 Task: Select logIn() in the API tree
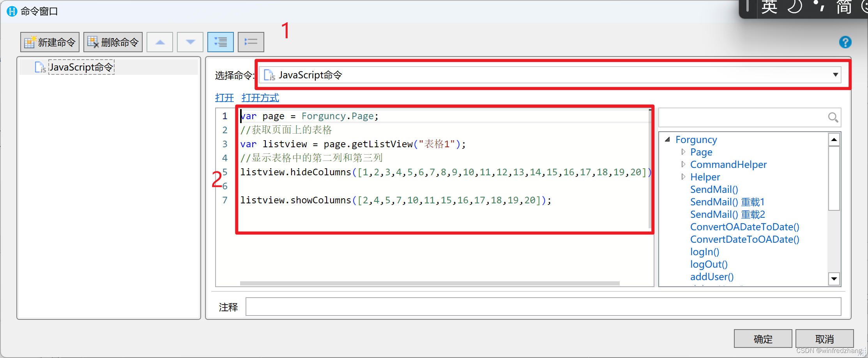coord(705,252)
